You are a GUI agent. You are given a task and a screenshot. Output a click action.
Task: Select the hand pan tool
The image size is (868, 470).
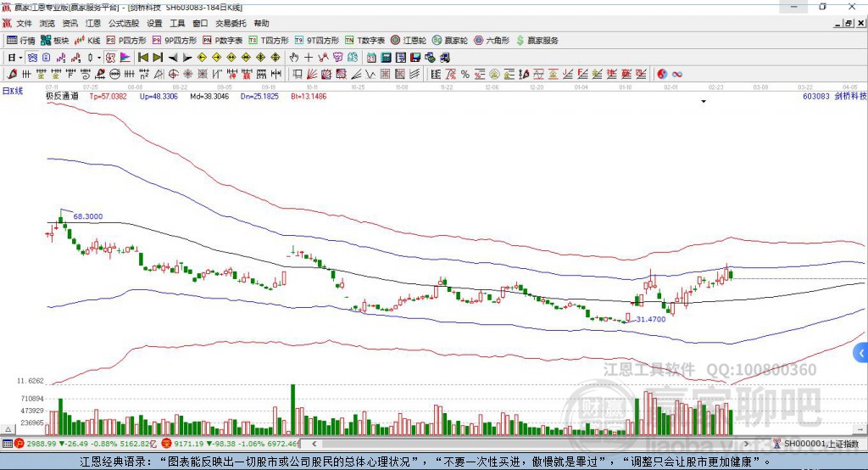pyautogui.click(x=293, y=58)
